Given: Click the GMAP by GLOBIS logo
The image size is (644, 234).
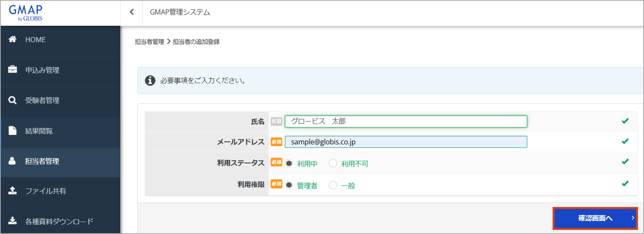Looking at the screenshot, I should click(x=26, y=13).
